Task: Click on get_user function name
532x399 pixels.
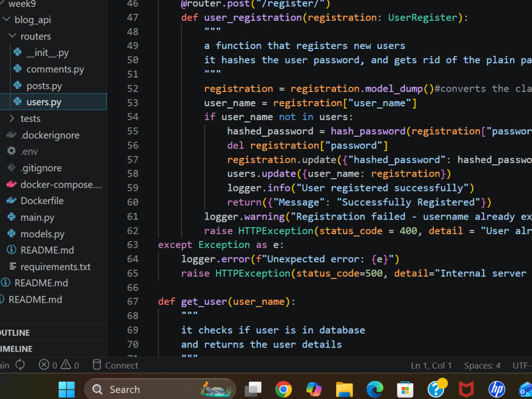Action: point(204,301)
